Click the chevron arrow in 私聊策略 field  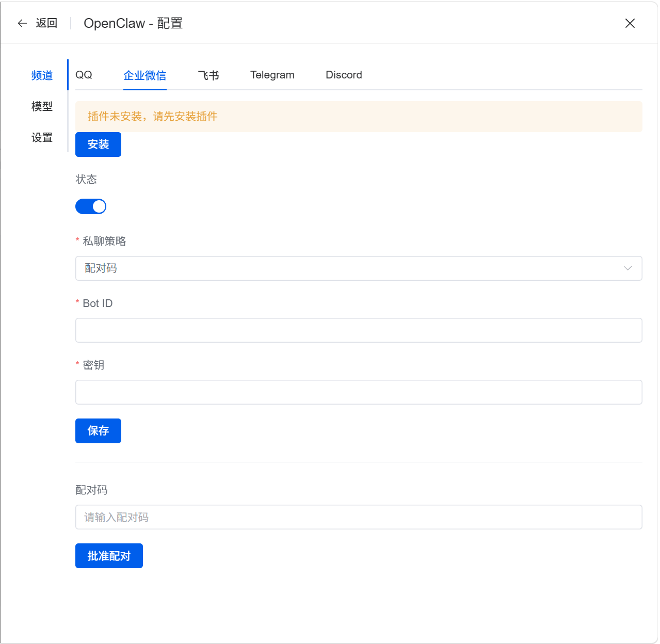pyautogui.click(x=627, y=268)
